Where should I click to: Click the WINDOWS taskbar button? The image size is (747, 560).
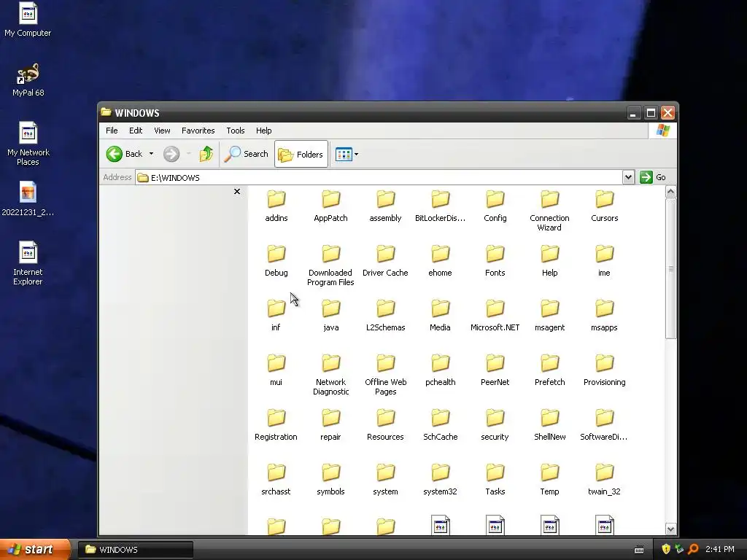click(x=136, y=550)
